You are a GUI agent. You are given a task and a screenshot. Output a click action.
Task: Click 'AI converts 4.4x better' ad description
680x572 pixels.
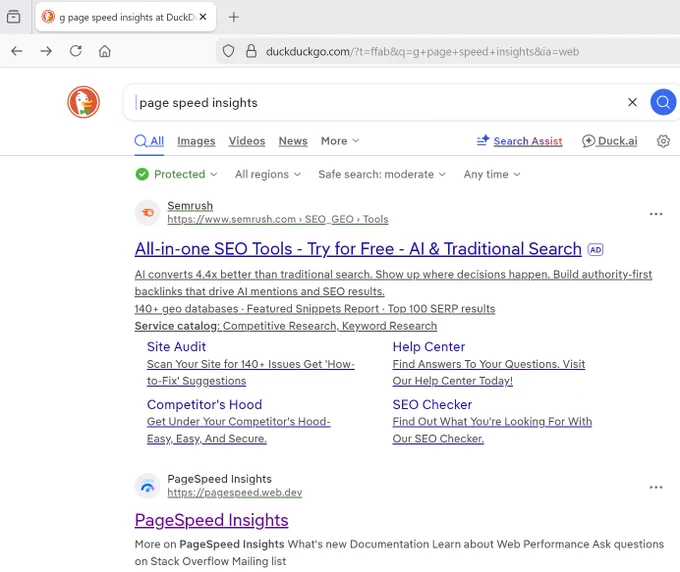click(x=393, y=283)
